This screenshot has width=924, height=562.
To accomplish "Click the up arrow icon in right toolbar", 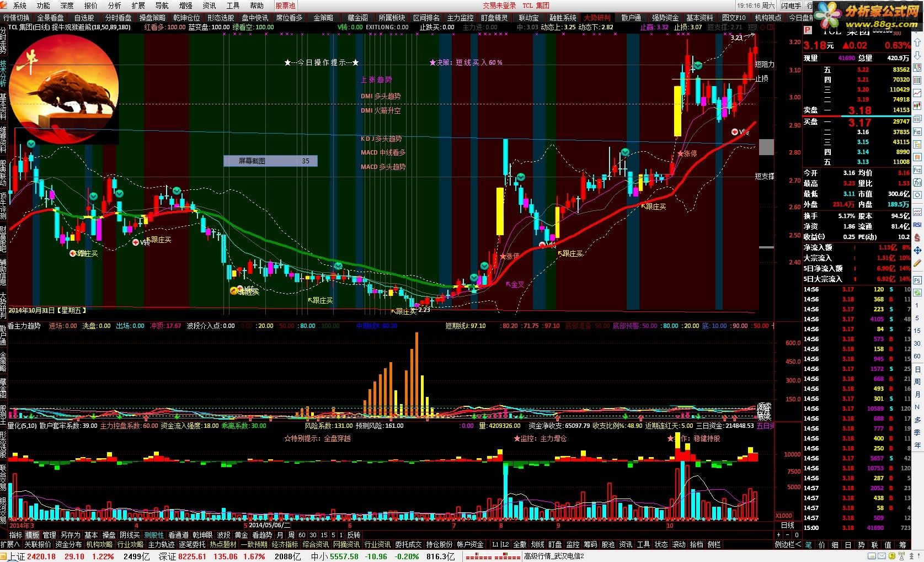I will [918, 42].
